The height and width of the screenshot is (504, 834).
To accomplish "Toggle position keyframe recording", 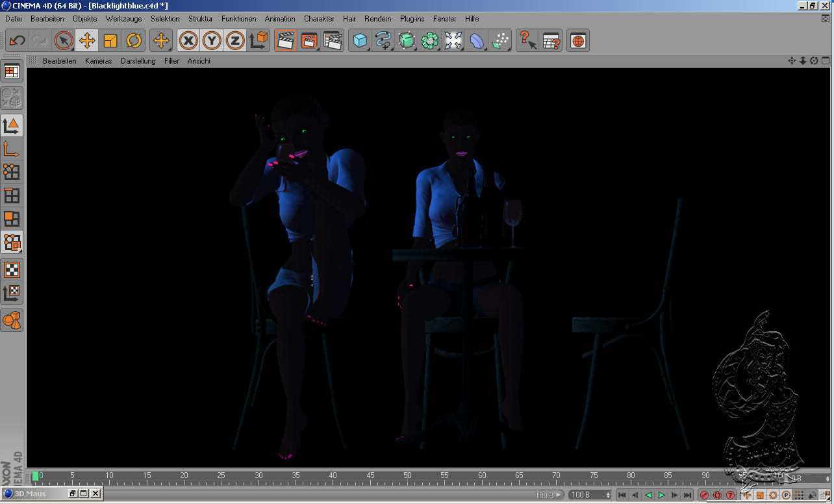I will click(x=747, y=496).
